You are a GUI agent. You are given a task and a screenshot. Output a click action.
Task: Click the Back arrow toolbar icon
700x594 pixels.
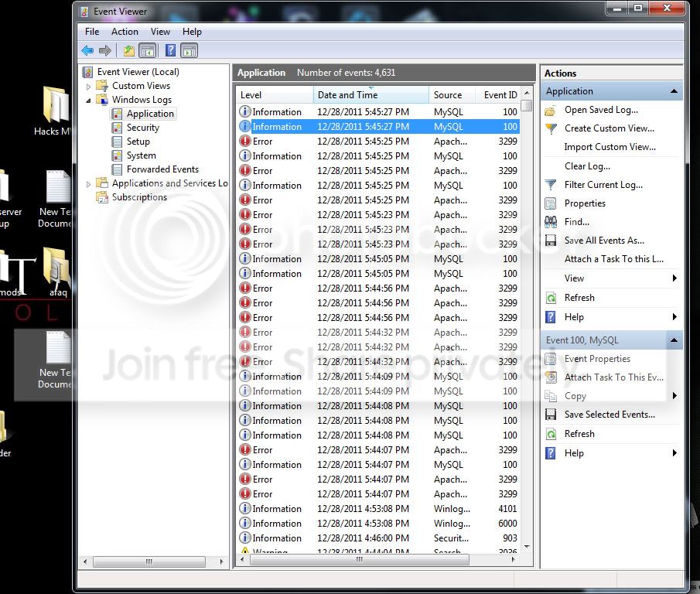point(87,51)
